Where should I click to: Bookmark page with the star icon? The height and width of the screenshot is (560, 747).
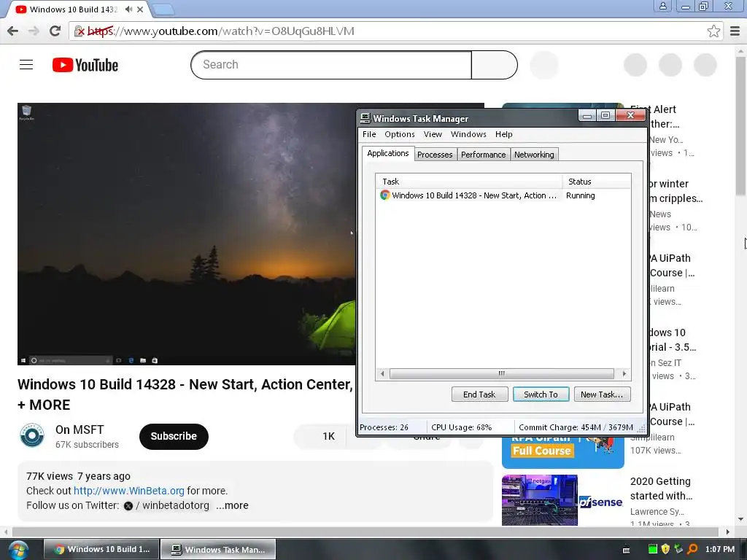click(x=713, y=31)
